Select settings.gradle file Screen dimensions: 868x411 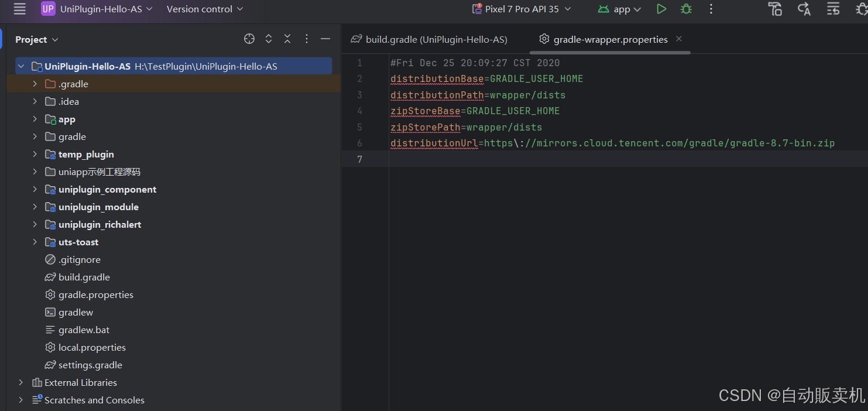[91, 365]
